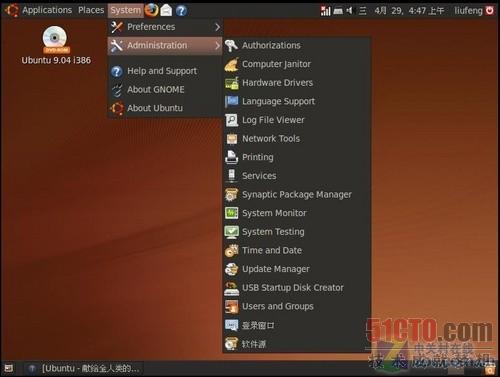500x377 pixels.
Task: Launch Network Tools
Action: 297,139
